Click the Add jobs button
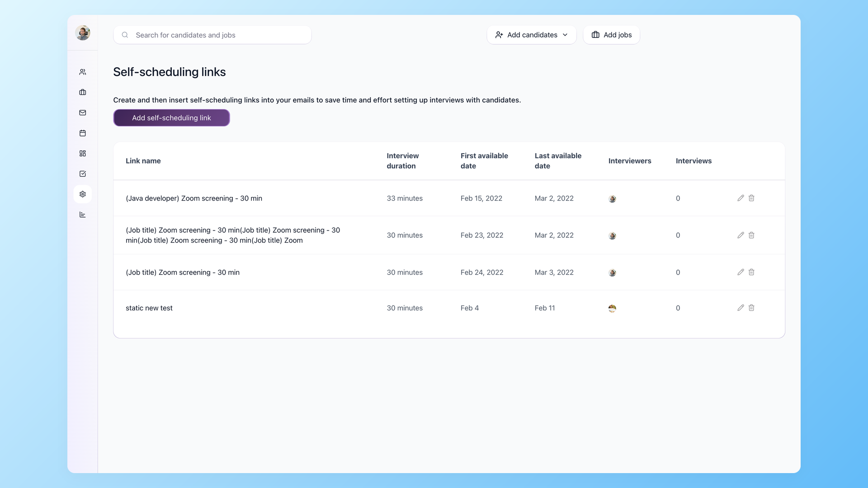This screenshot has width=868, height=488. 611,35
